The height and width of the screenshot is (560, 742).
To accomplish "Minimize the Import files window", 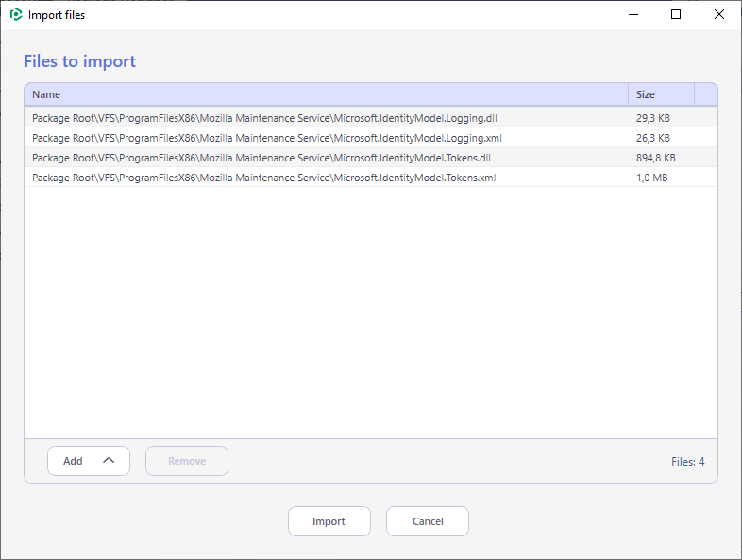I will (x=633, y=15).
